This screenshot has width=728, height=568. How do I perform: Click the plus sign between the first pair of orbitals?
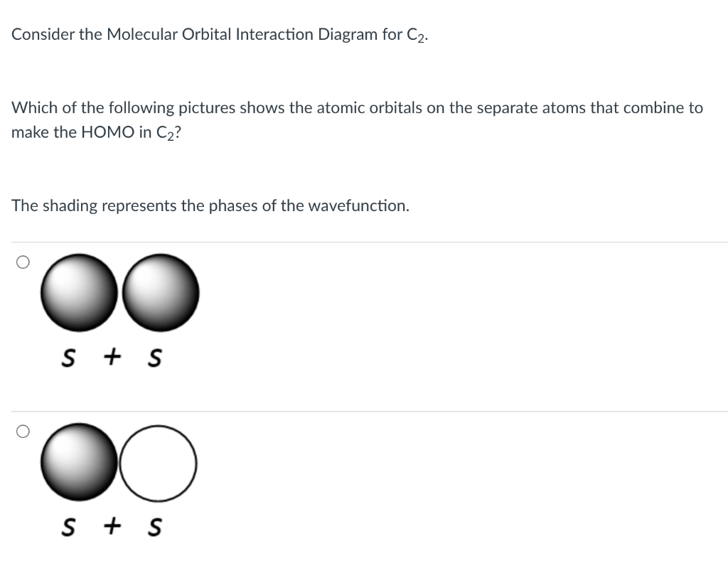[112, 355]
